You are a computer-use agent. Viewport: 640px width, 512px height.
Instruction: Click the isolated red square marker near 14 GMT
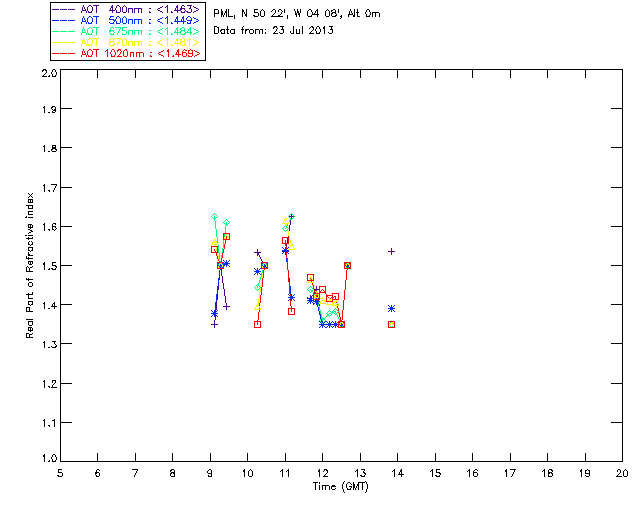391,325
